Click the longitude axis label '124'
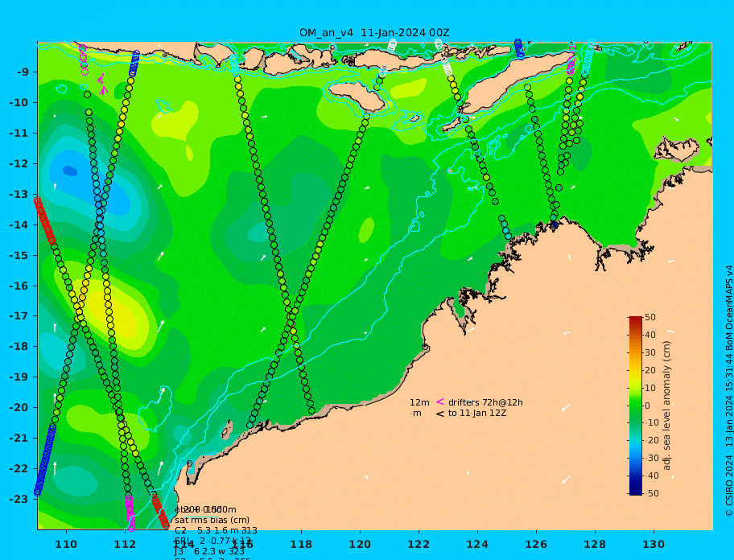Screen dimensions: 734x560 477,544
